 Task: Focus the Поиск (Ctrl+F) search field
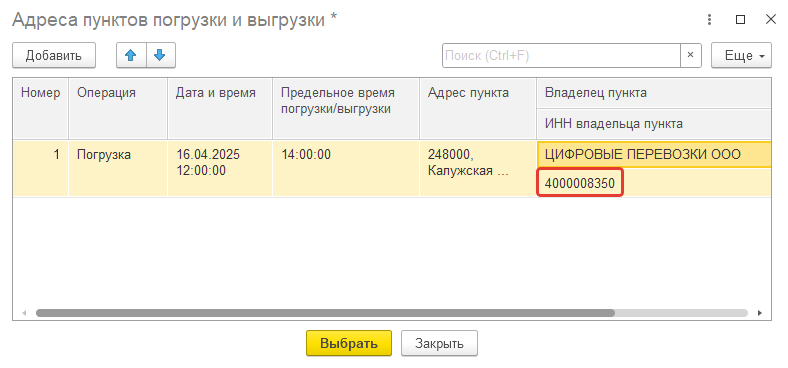pos(561,55)
